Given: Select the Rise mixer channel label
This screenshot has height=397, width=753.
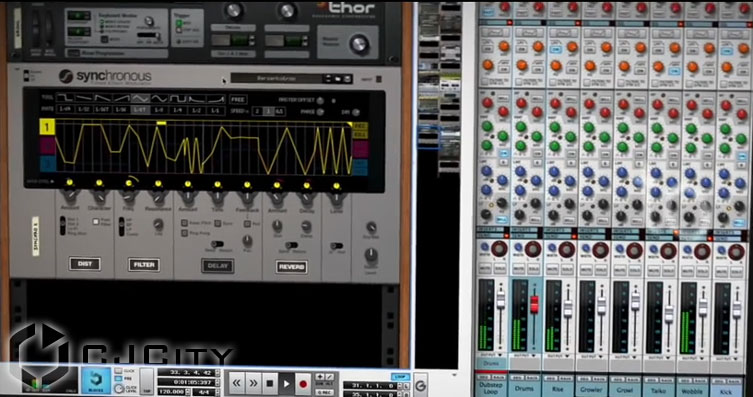Looking at the screenshot, I should [559, 389].
